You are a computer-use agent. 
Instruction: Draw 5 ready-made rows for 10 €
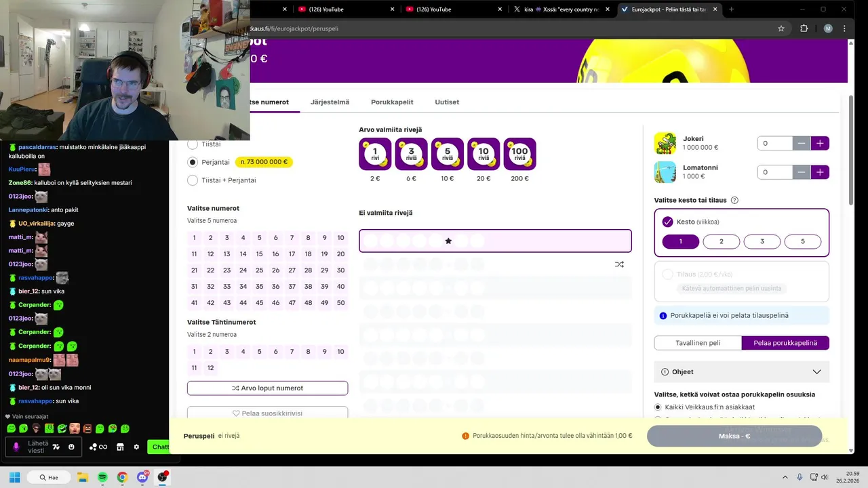[x=448, y=154]
